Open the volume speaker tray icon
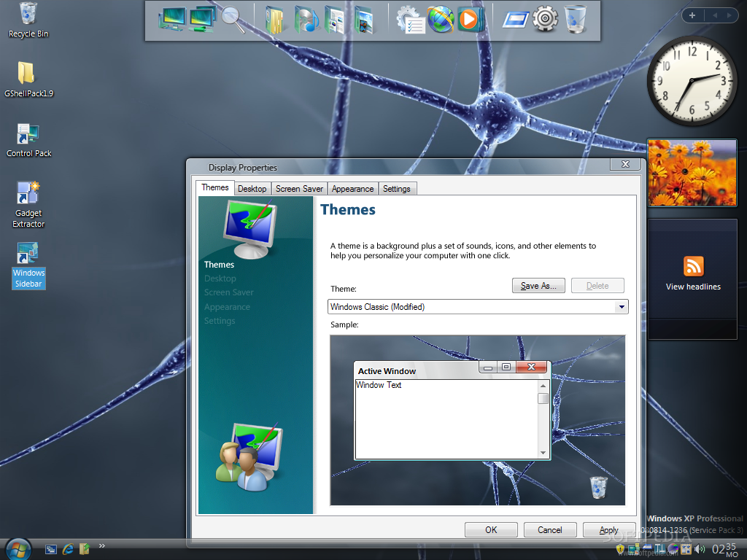 point(700,549)
